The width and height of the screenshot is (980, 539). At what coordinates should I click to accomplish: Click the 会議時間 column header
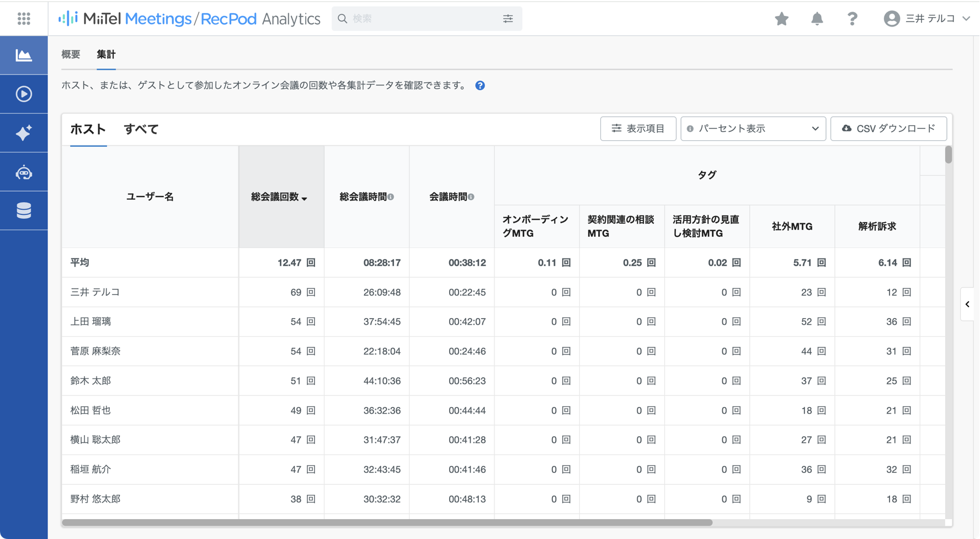(451, 197)
